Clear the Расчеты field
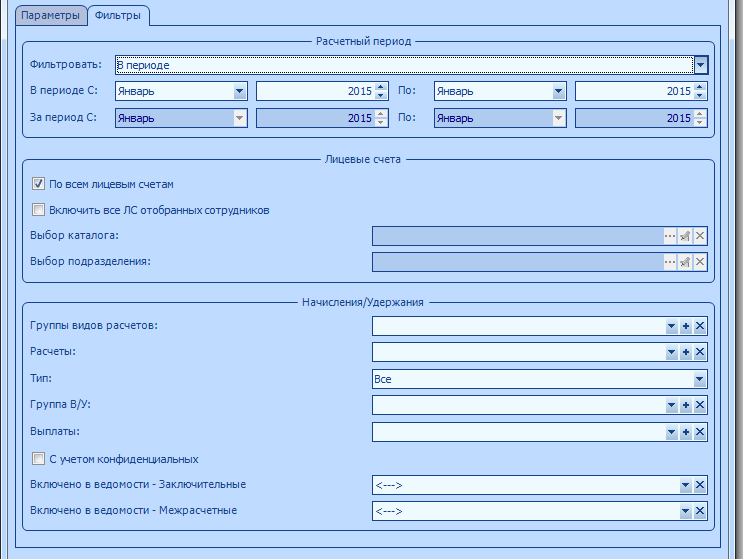 point(700,352)
